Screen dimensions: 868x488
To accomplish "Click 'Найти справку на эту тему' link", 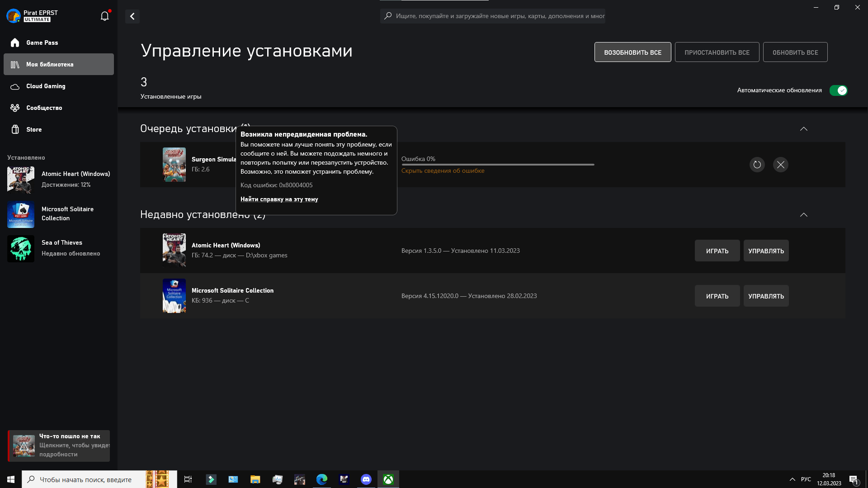I will point(279,199).
